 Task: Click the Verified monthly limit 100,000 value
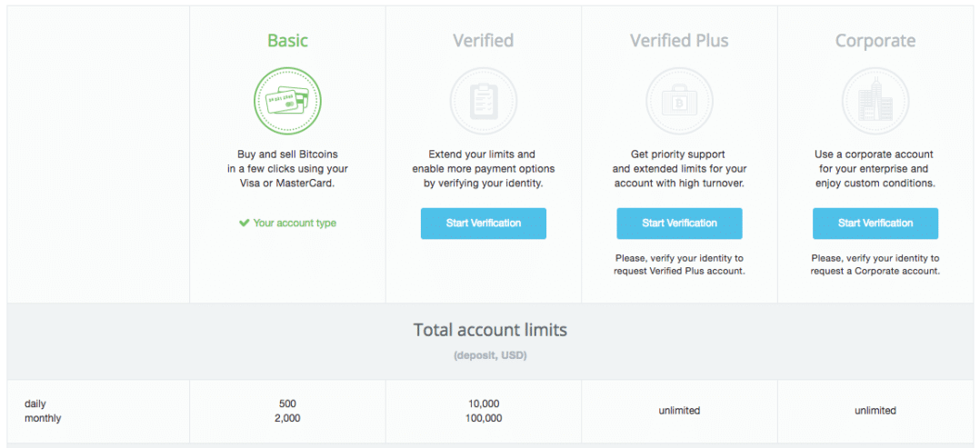click(483, 418)
